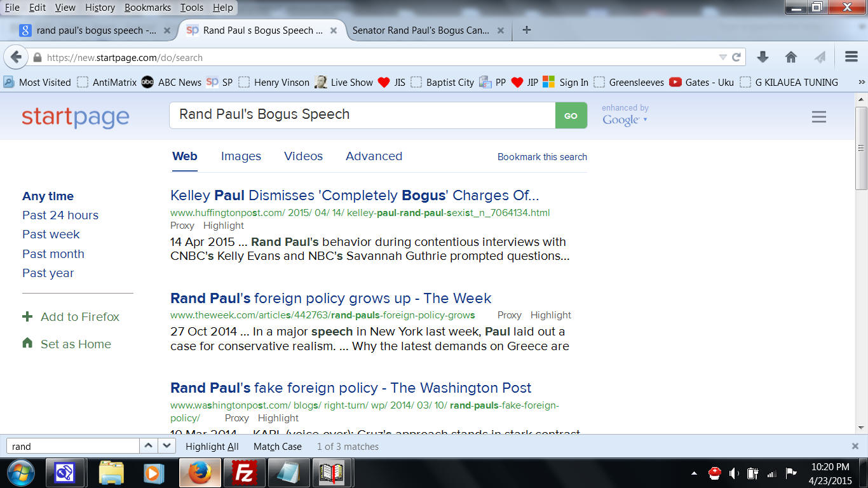Click the Firefox back arrow button

tap(15, 57)
